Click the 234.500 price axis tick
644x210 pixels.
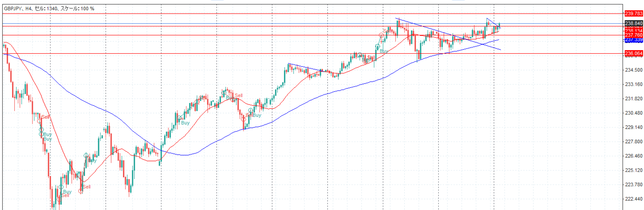(x=633, y=70)
